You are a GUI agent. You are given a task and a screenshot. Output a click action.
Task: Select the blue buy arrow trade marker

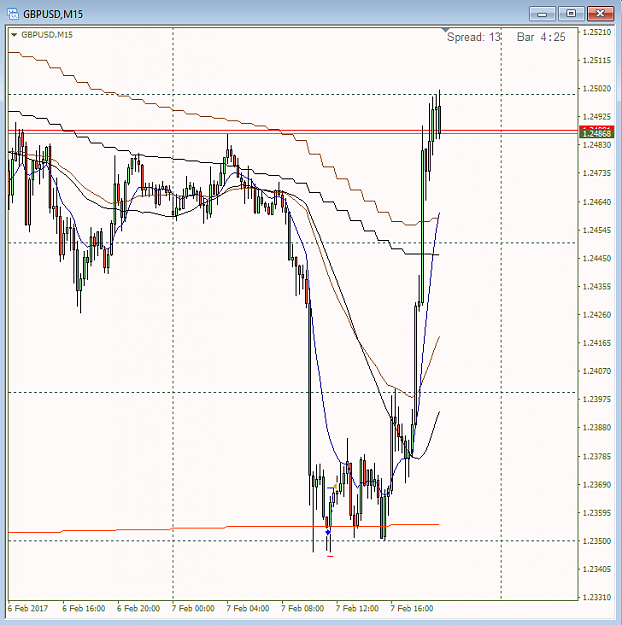tap(328, 532)
